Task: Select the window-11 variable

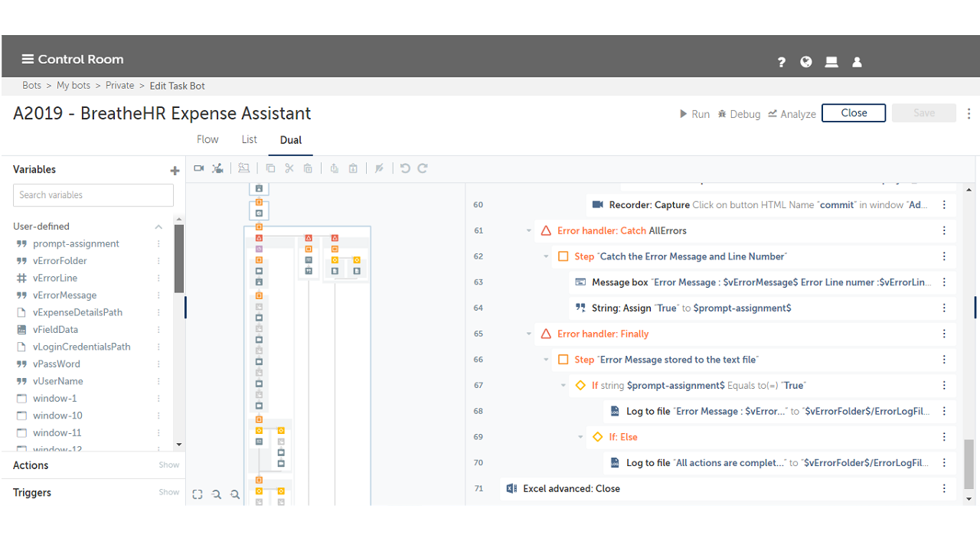Action: tap(57, 433)
